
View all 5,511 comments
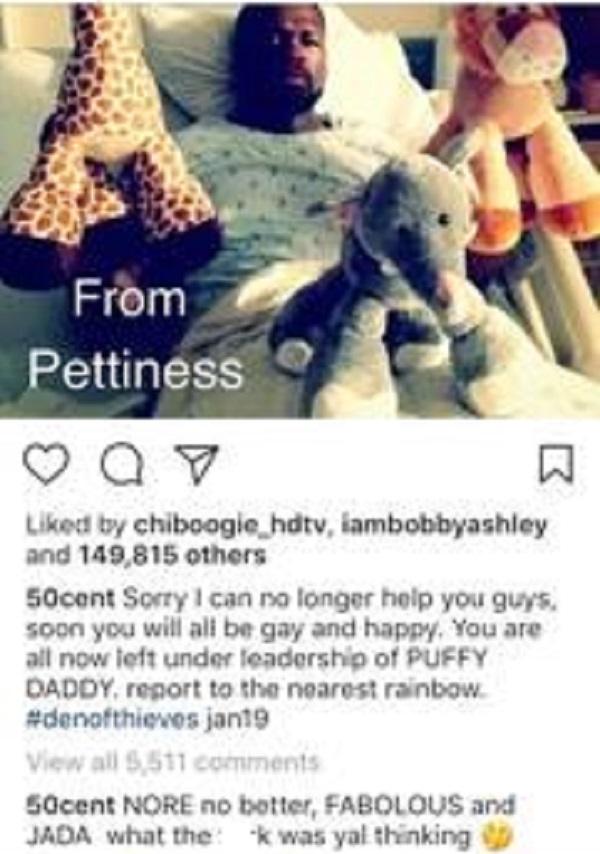(x=172, y=761)
